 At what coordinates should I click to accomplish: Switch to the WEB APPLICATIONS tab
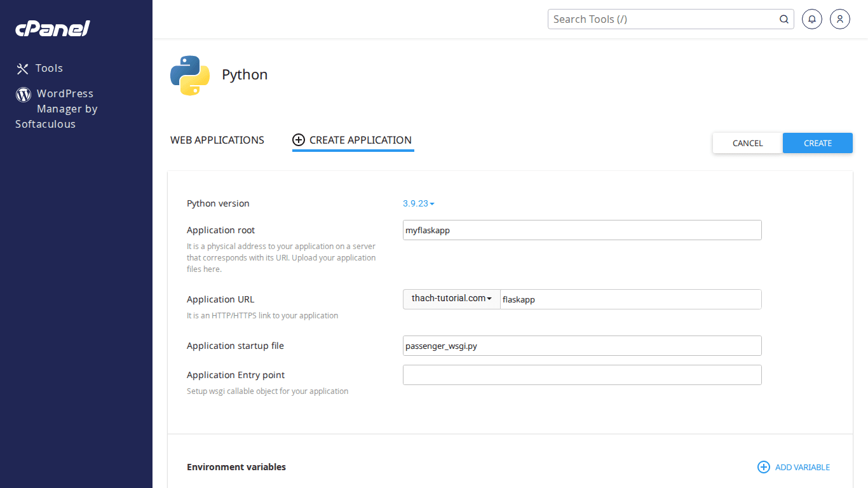click(x=217, y=140)
